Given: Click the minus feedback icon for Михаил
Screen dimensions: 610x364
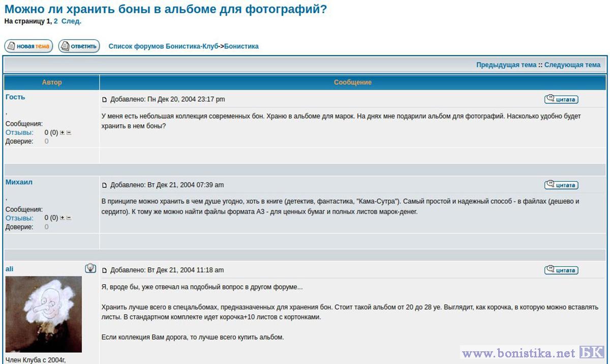Looking at the screenshot, I should pyautogui.click(x=69, y=218).
